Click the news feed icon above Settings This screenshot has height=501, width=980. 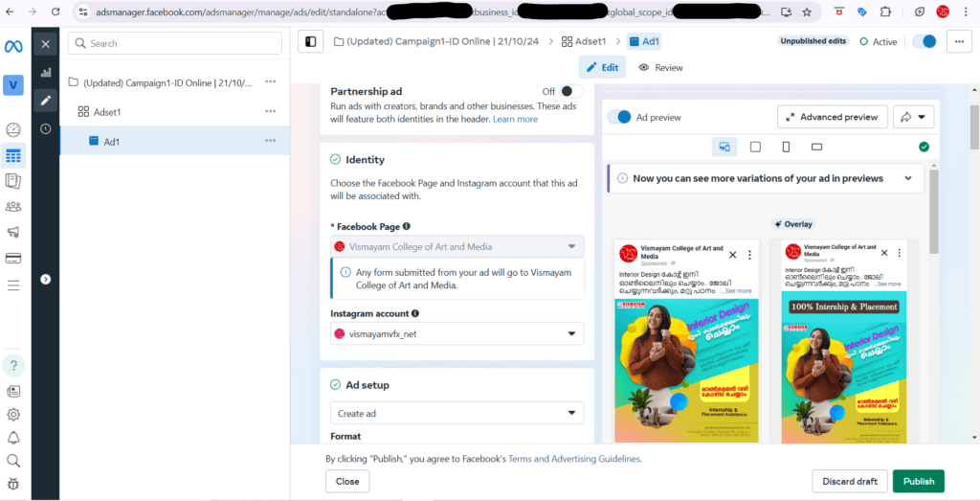pyautogui.click(x=13, y=392)
